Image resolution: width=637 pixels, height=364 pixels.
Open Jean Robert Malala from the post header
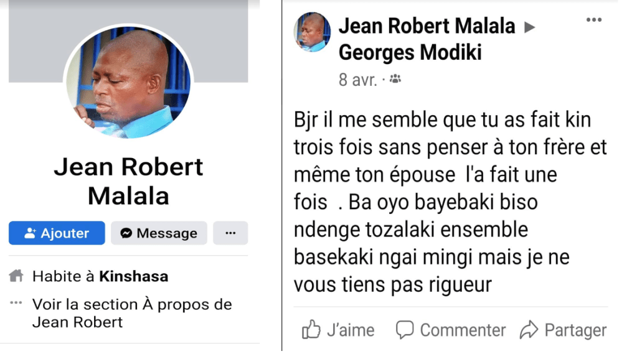(x=427, y=26)
